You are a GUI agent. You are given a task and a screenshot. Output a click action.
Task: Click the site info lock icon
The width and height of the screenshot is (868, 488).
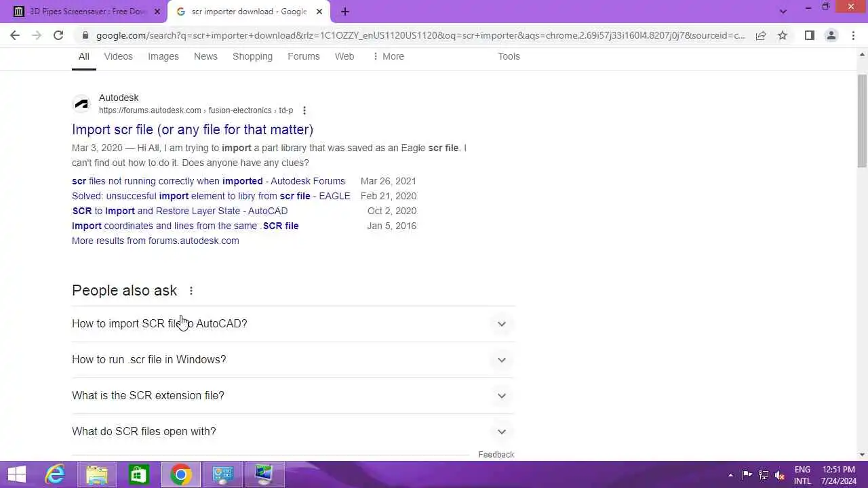(x=85, y=35)
